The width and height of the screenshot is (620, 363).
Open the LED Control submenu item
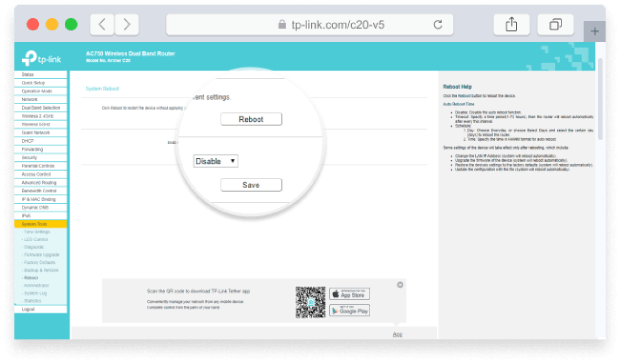pos(36,239)
